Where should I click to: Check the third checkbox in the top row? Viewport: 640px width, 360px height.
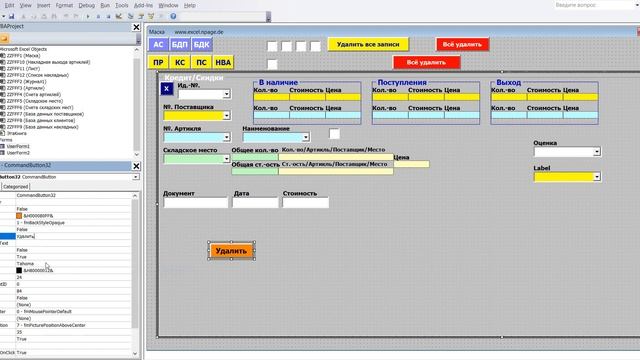(x=301, y=46)
